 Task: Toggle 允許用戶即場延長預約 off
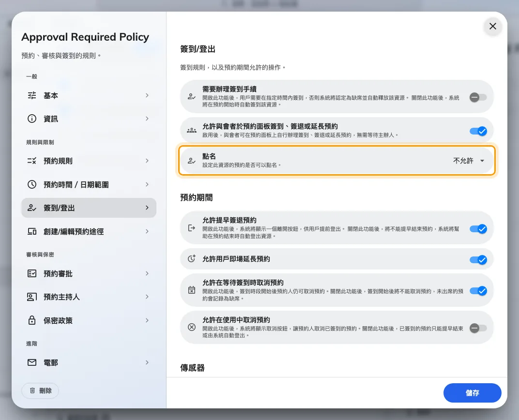478,260
